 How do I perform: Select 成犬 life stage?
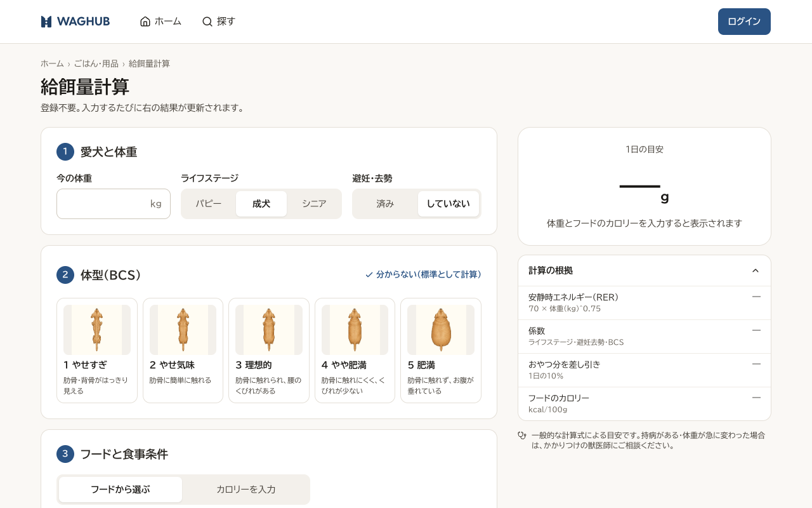pyautogui.click(x=261, y=204)
